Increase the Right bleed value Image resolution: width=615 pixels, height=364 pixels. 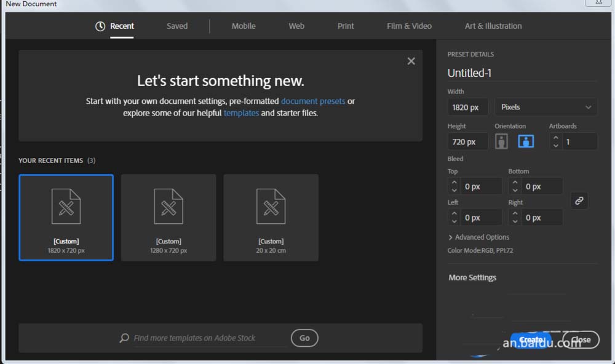click(515, 213)
